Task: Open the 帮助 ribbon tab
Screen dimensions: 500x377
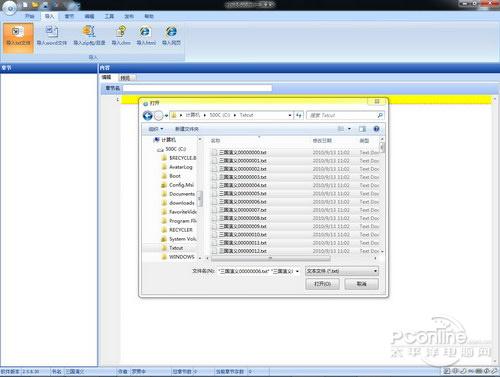Action: point(149,16)
